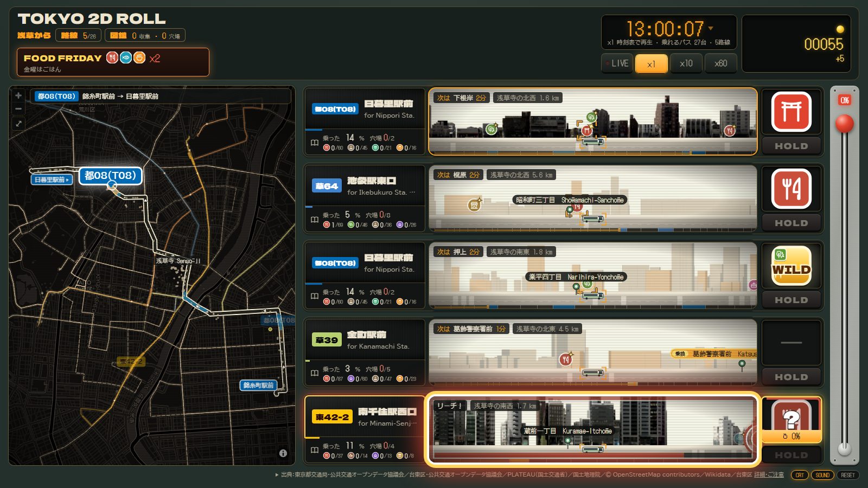This screenshot has width=868, height=488.
Task: Click the RESET button
Action: point(848,475)
